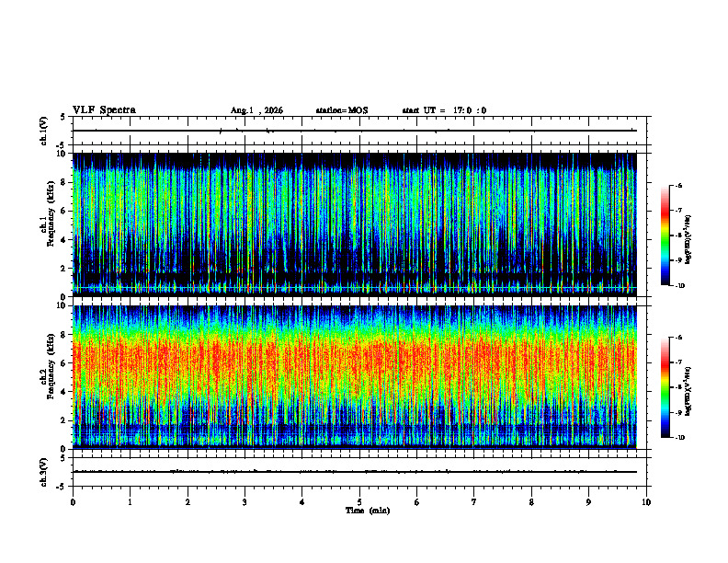Click the "5" tick of ch.1(V) panel
The width and height of the screenshot is (728, 563).
[64, 117]
